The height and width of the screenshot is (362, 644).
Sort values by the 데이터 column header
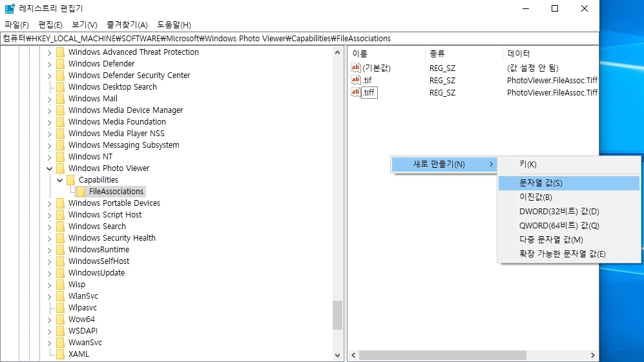pos(550,54)
